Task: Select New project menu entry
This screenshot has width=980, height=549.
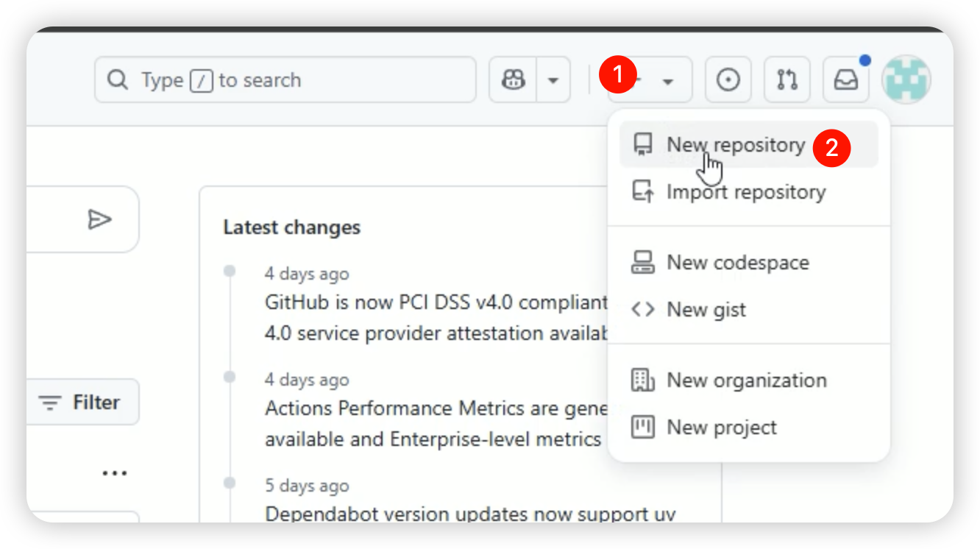Action: point(721,428)
